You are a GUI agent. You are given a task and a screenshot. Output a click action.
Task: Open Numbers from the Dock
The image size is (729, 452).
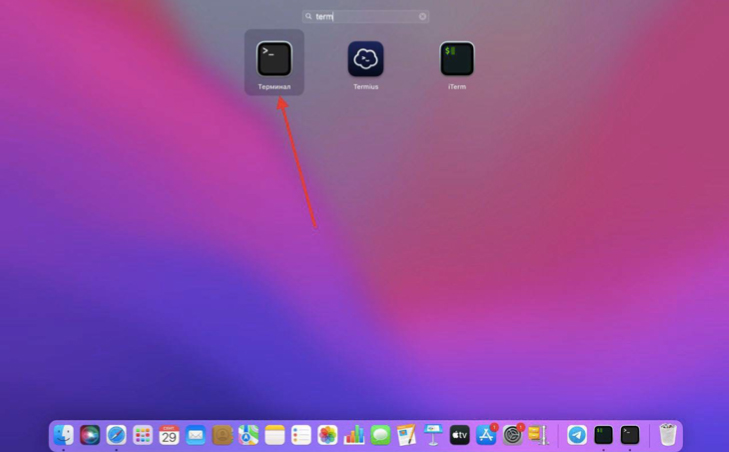tap(354, 435)
